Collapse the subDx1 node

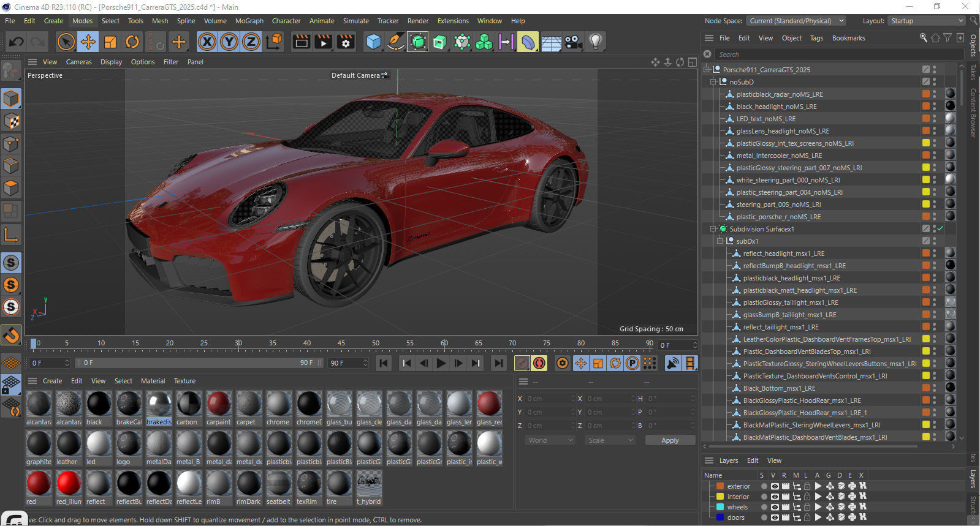coord(720,241)
